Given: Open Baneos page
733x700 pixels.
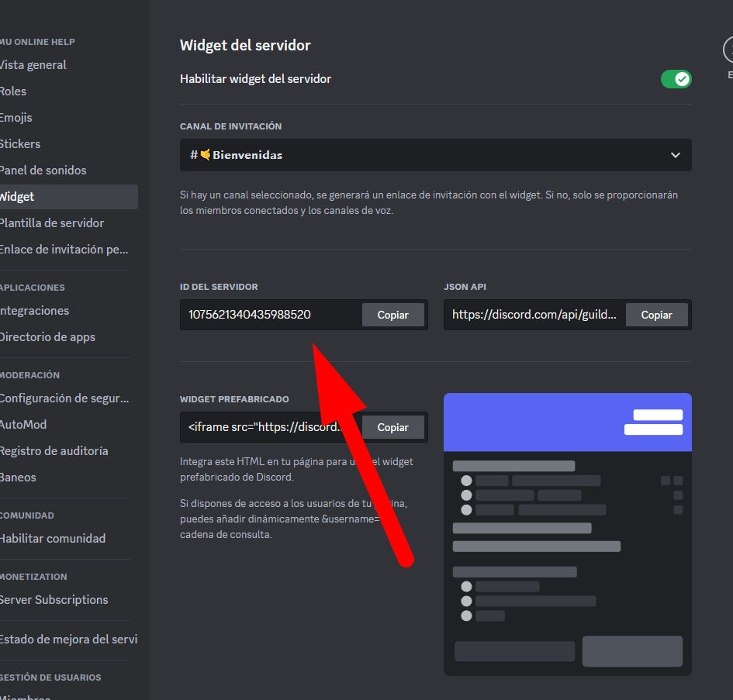Looking at the screenshot, I should pyautogui.click(x=18, y=477).
